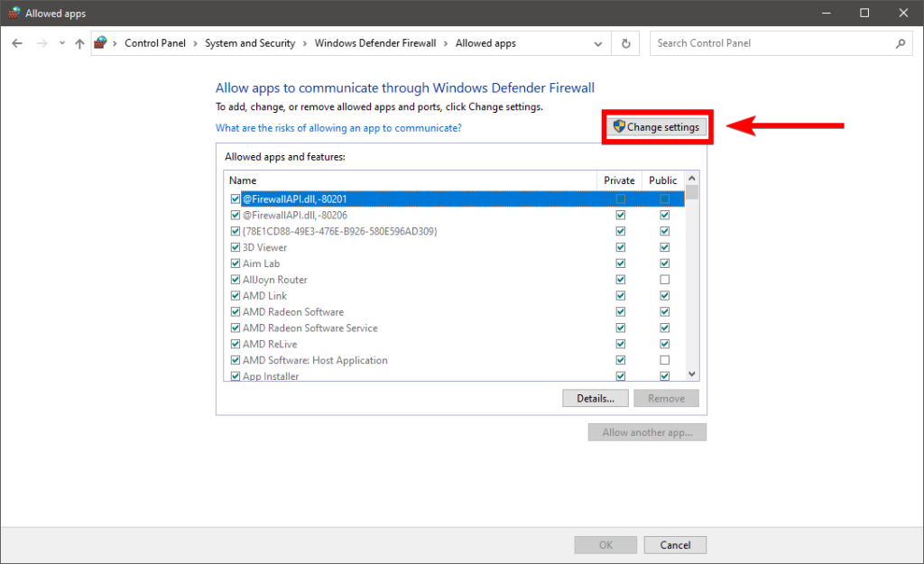This screenshot has width=924, height=564.
Task: Click the firewall icon in address bar
Action: 101,43
